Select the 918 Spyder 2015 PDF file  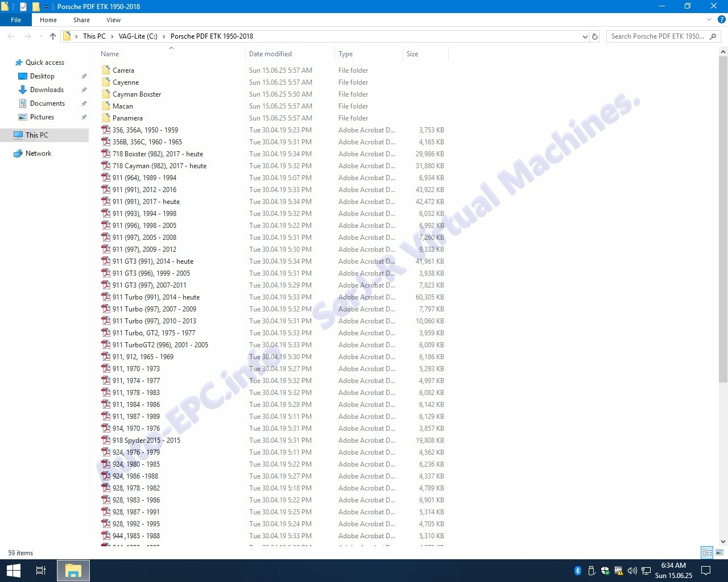click(146, 440)
